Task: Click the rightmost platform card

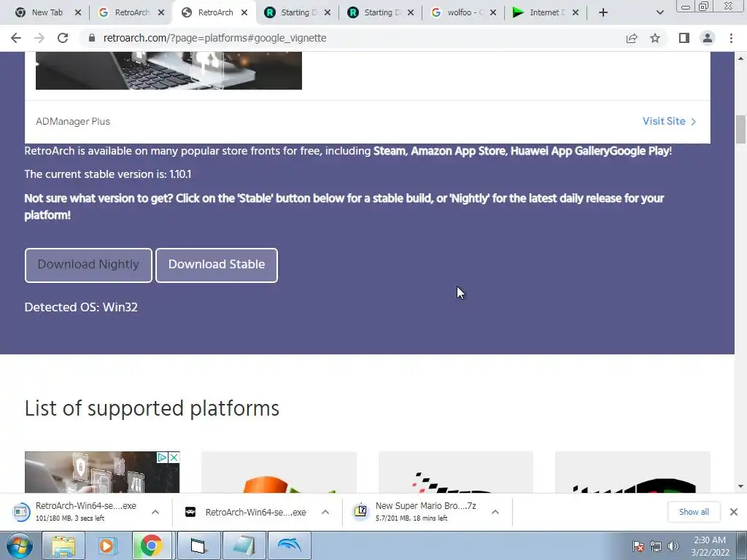Action: tap(632, 472)
